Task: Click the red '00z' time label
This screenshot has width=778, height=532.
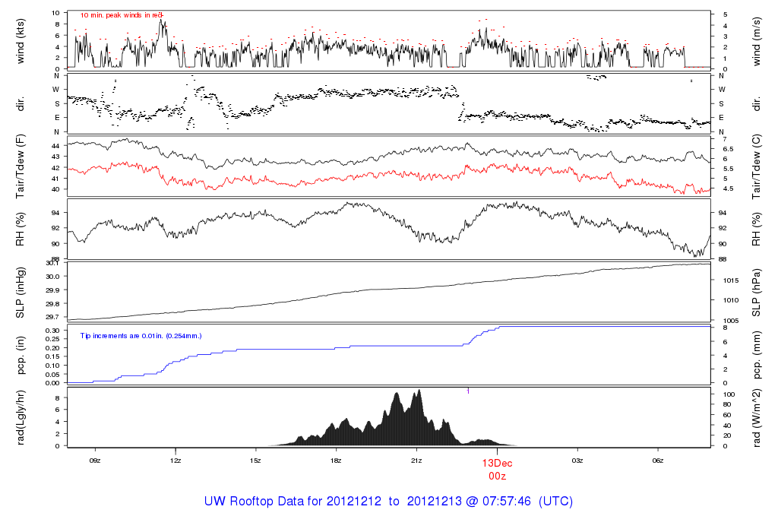Action: click(x=497, y=476)
